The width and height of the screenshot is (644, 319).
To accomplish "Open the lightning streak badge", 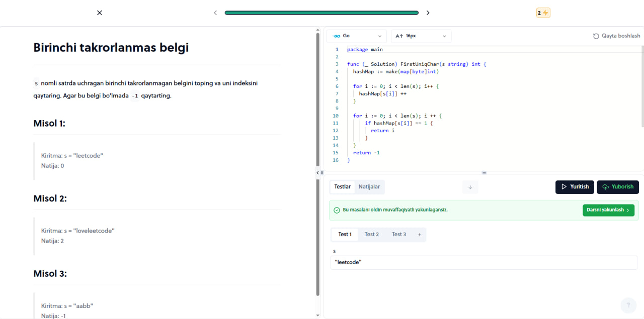I will 543,13.
